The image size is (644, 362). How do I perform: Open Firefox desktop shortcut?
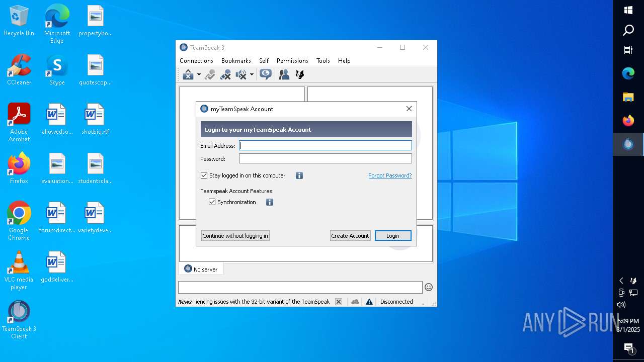pyautogui.click(x=19, y=168)
